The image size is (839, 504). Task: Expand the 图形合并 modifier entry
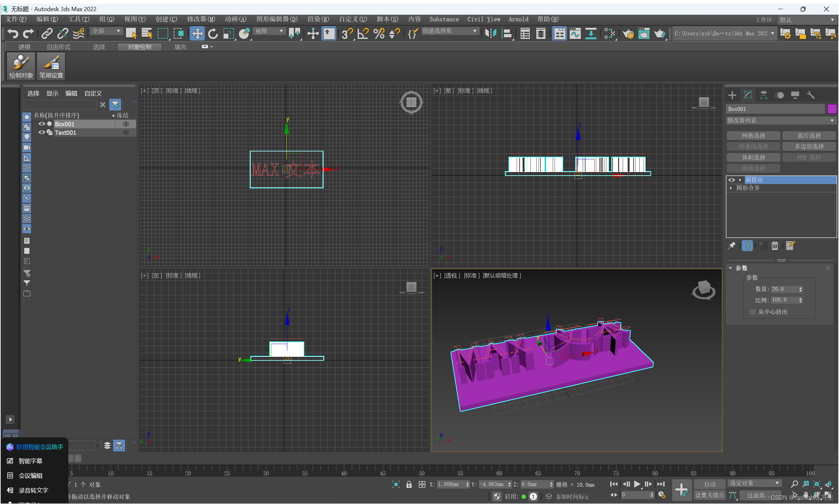731,188
